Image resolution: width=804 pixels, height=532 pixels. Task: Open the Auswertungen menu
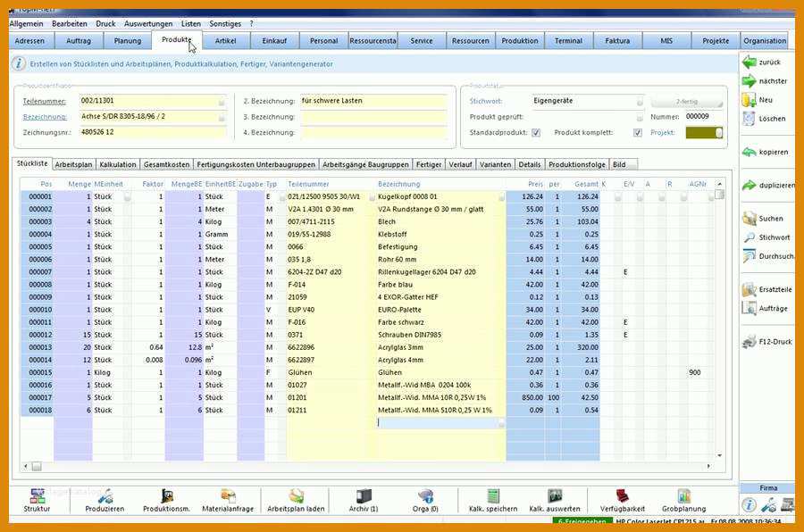[x=148, y=23]
